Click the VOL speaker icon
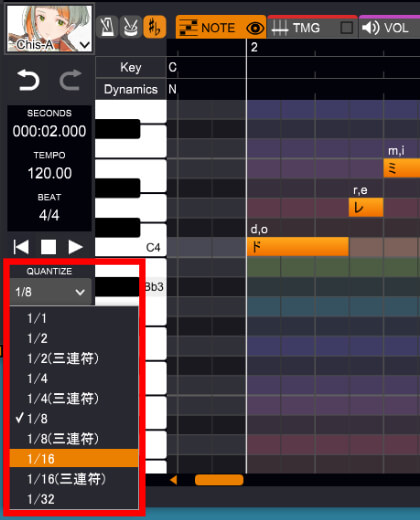This screenshot has height=520, width=420. pos(370,28)
